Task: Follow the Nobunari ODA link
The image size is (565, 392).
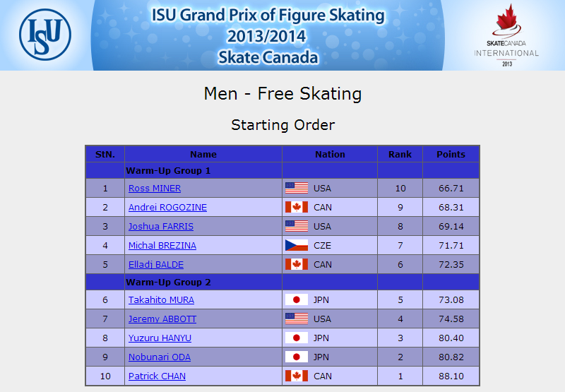Action: click(x=160, y=357)
